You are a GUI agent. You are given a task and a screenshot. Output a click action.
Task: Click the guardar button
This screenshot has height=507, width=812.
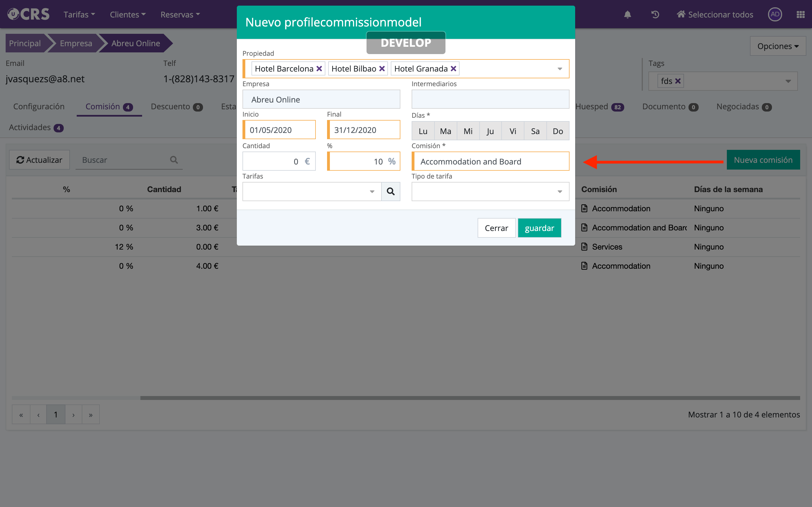539,228
